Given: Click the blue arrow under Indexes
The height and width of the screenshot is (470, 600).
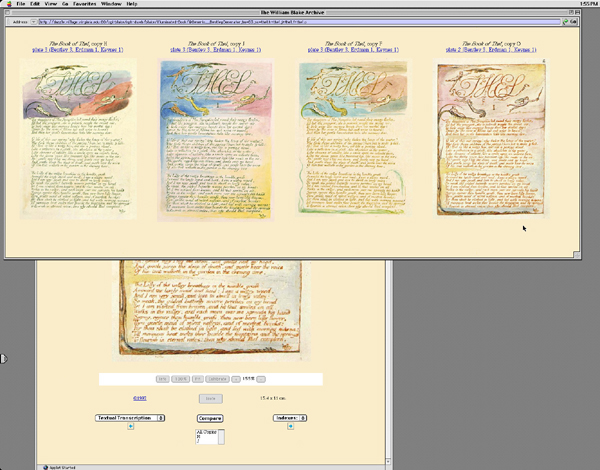Looking at the screenshot, I should (x=290, y=426).
